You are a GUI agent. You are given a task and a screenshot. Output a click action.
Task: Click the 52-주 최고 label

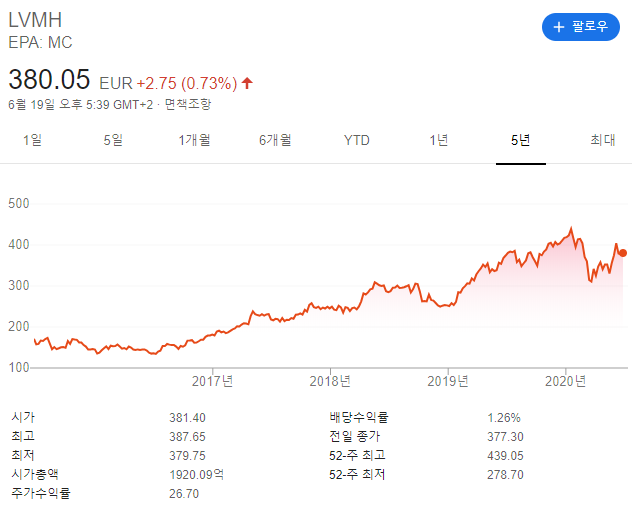[x=357, y=455]
